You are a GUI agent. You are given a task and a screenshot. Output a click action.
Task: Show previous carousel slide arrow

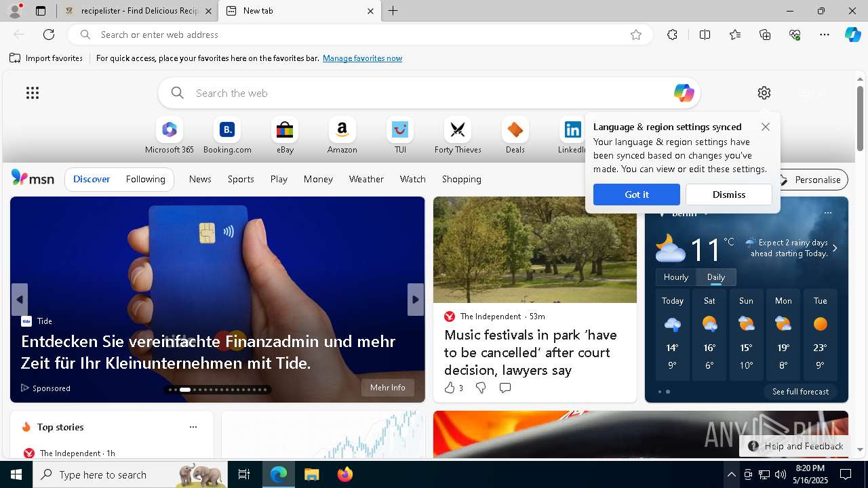(x=20, y=300)
